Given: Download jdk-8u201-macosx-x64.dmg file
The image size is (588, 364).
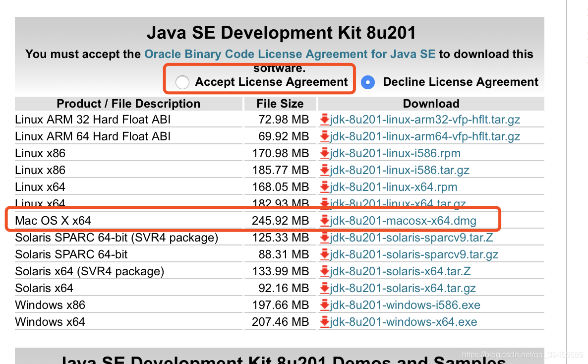Looking at the screenshot, I should click(403, 221).
